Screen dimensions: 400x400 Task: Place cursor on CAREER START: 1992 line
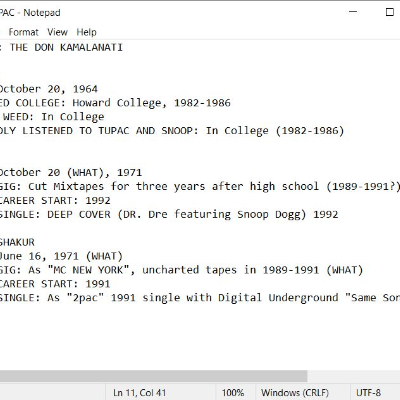[x=55, y=200]
